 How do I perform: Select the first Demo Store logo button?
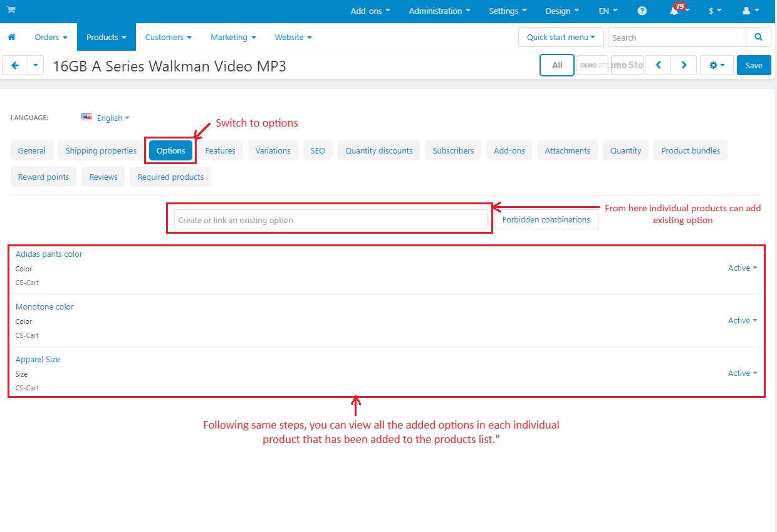(x=592, y=65)
